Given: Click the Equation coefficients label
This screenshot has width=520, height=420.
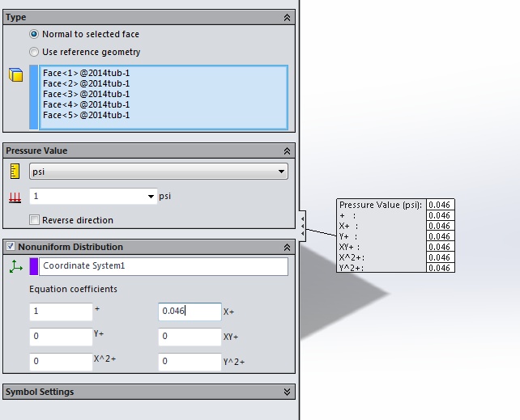Looking at the screenshot, I should coord(73,289).
